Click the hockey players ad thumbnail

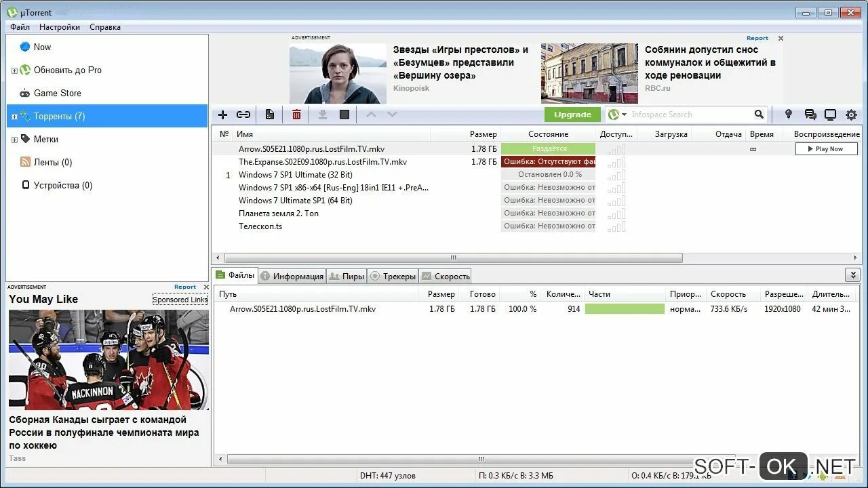[x=108, y=360]
